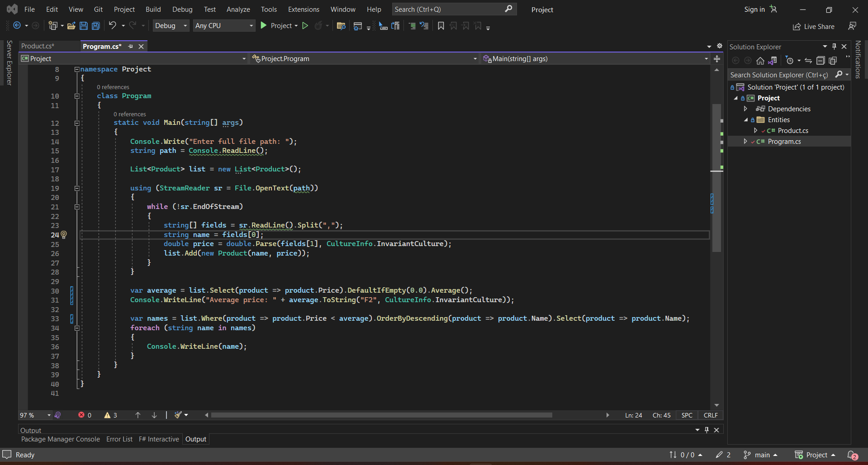Start without debugging using hollow play icon
Viewport: 868px width, 465px height.
point(305,26)
